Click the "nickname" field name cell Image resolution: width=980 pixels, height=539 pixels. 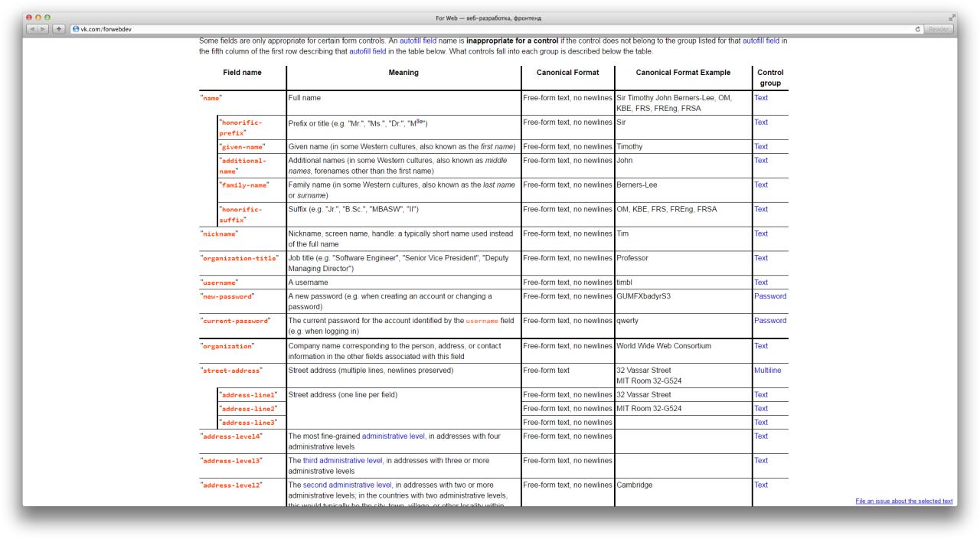242,238
